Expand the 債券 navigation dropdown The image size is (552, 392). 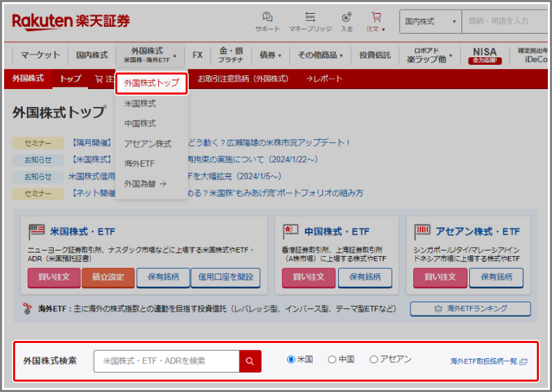tap(270, 55)
